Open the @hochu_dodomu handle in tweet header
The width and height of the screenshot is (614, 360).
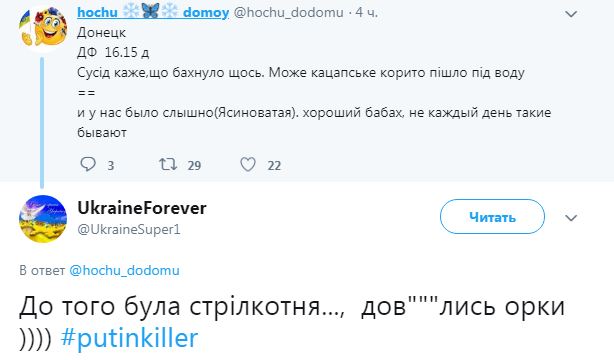tap(288, 13)
